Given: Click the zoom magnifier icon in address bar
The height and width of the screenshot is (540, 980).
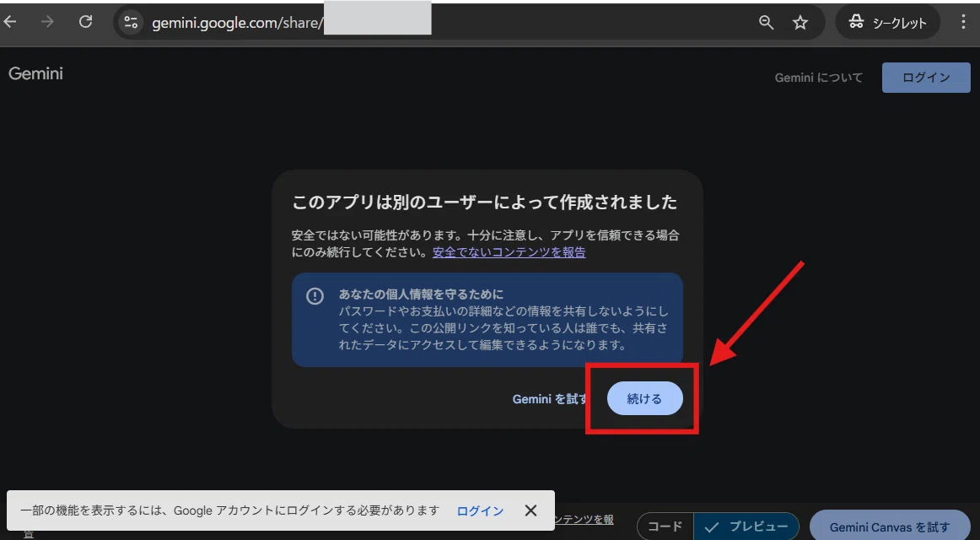Looking at the screenshot, I should pos(767,23).
